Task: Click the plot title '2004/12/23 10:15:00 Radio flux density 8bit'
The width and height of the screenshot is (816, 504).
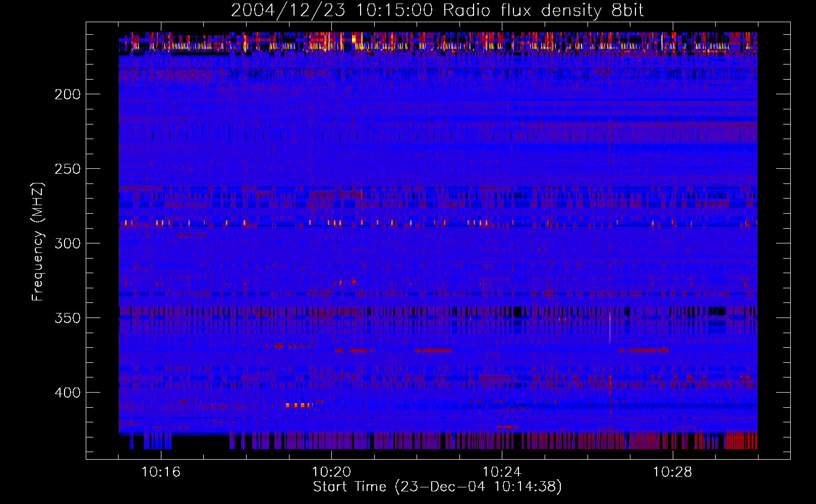Action: [437, 11]
